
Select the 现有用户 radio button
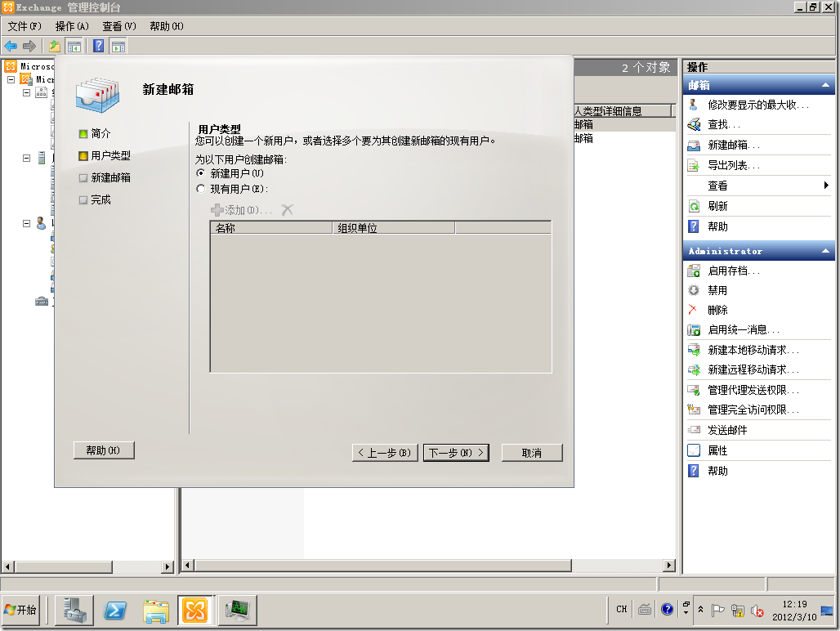pyautogui.click(x=201, y=188)
